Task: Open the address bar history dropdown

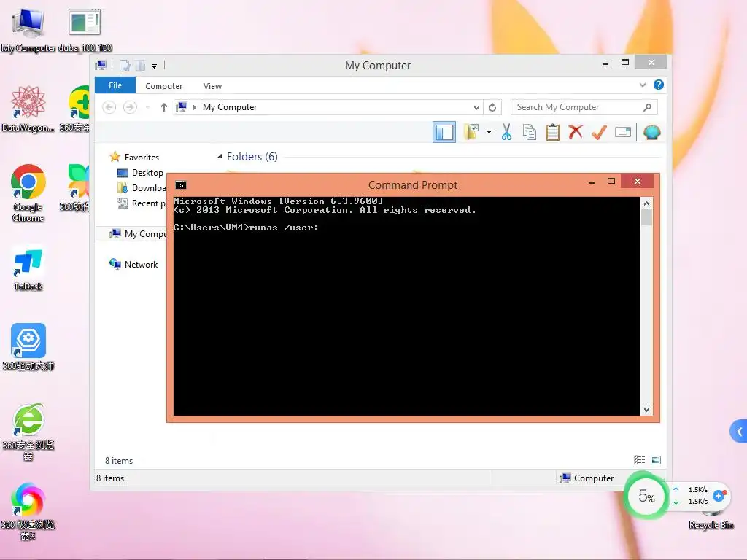Action: tap(476, 107)
